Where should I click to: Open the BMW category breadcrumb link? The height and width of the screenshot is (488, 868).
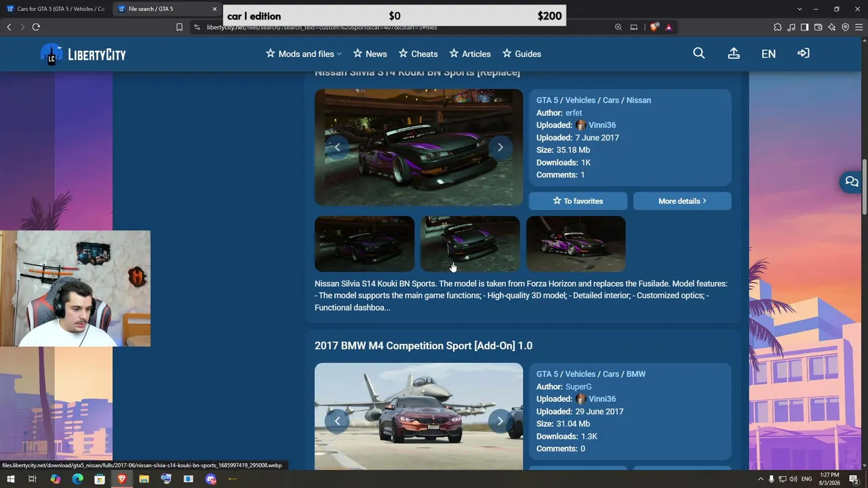click(636, 374)
